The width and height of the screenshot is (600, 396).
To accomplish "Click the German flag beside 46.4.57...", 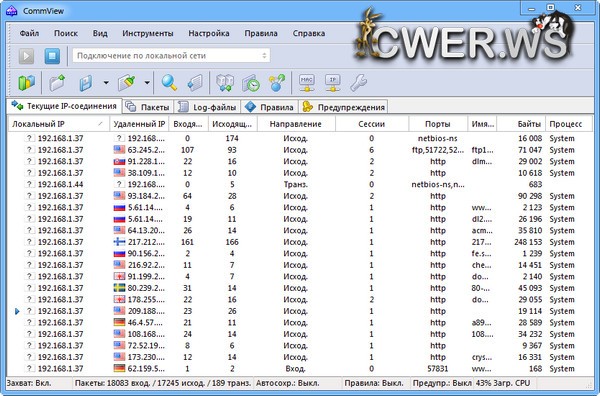I will tap(119, 322).
